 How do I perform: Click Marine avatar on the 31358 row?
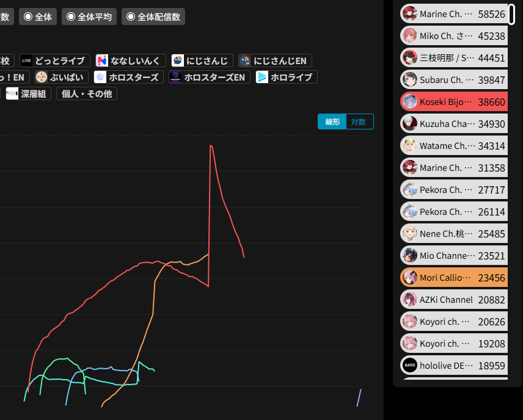[x=409, y=168]
